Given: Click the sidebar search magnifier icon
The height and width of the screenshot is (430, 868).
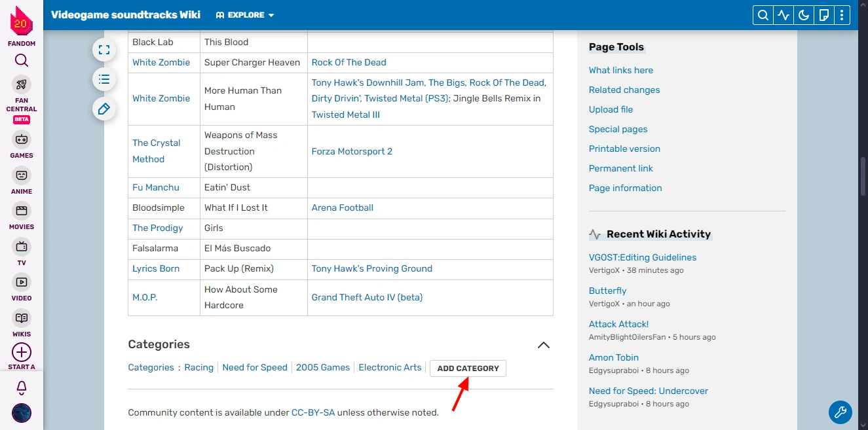Looking at the screenshot, I should click(x=22, y=61).
